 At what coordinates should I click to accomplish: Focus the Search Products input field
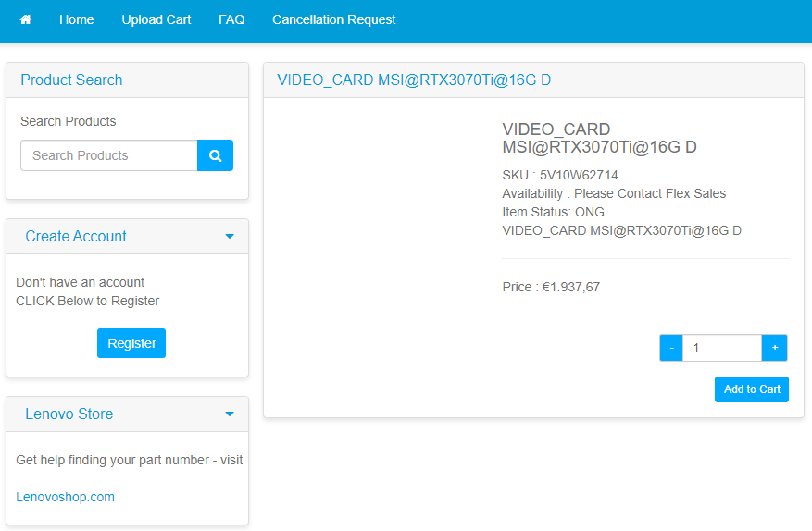pos(109,155)
